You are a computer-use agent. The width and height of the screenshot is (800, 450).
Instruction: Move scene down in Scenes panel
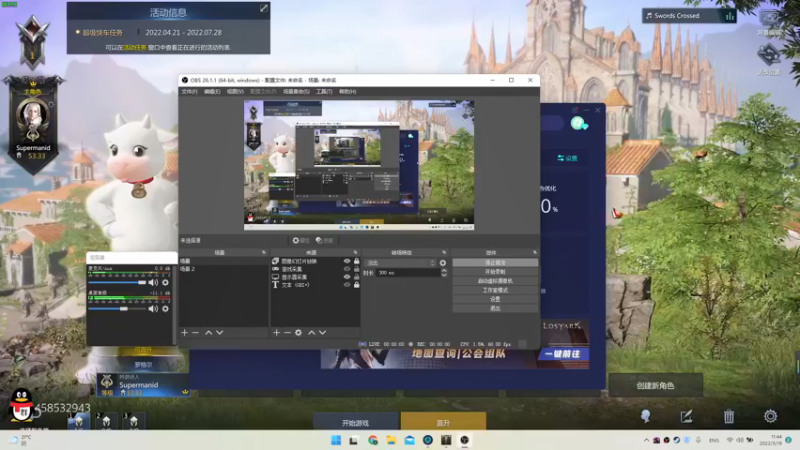[219, 333]
